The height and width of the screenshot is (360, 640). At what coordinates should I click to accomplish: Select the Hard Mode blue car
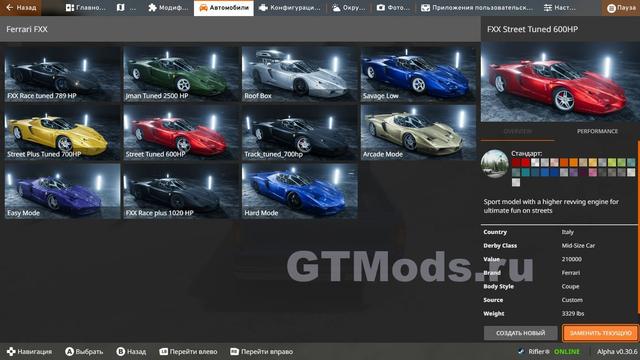pos(300,191)
